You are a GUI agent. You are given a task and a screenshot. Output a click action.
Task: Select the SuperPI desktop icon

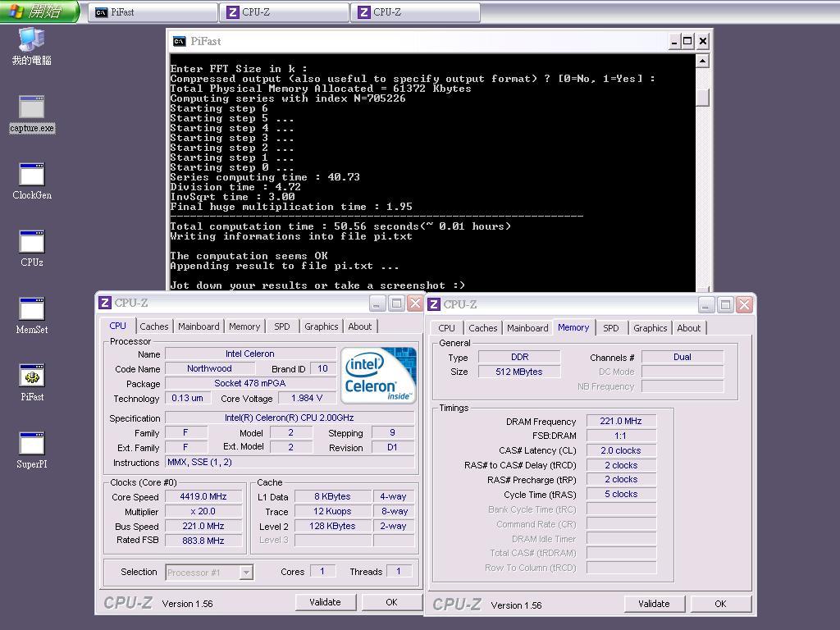coord(32,450)
